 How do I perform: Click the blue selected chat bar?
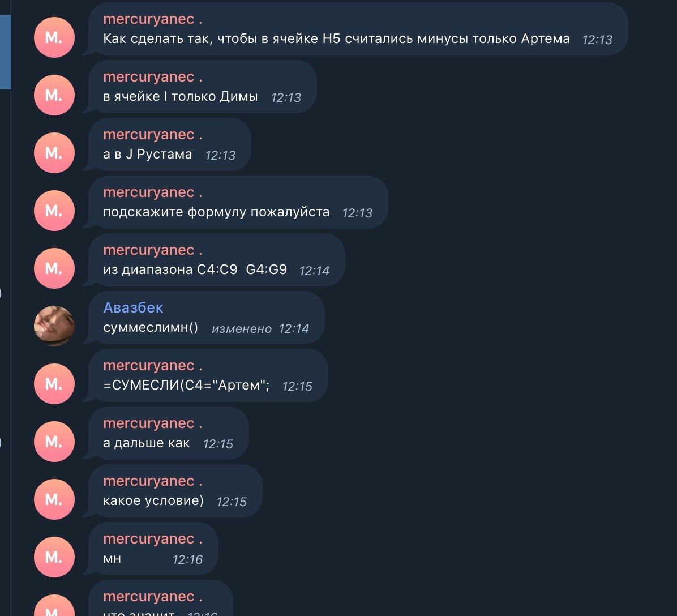click(5, 52)
